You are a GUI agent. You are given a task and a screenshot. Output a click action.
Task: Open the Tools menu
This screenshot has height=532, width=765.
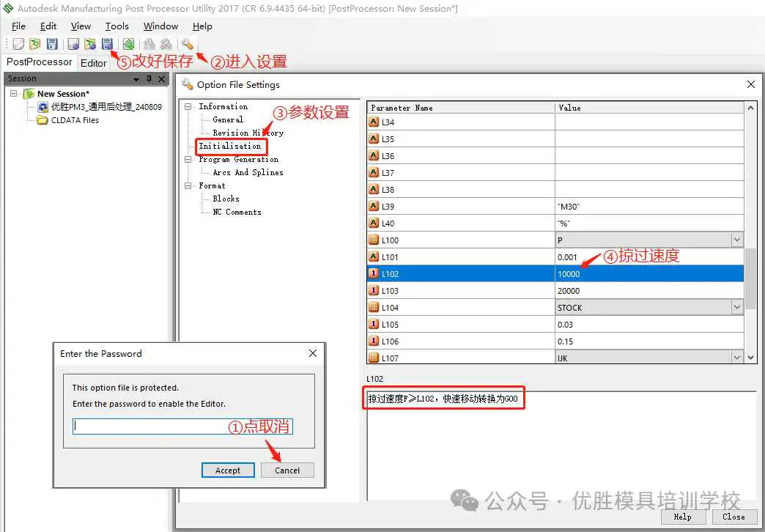click(x=117, y=26)
